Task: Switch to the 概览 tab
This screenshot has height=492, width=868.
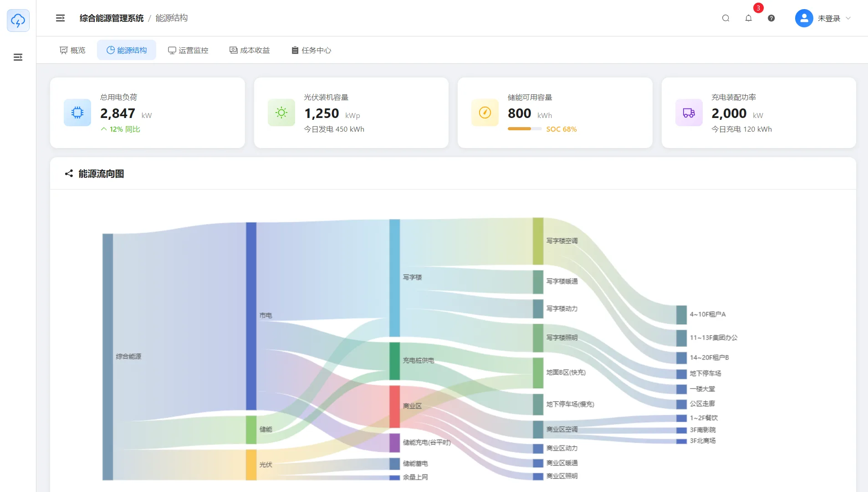Action: click(73, 50)
